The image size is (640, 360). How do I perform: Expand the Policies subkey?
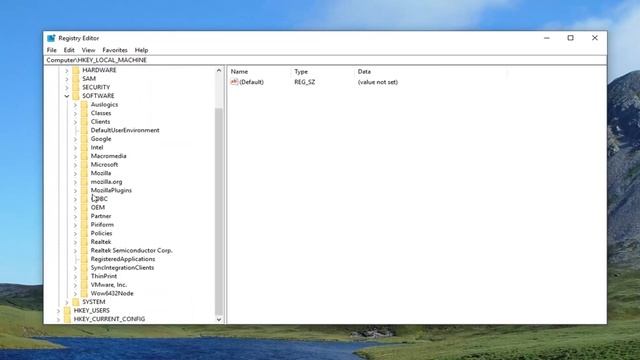coord(76,233)
